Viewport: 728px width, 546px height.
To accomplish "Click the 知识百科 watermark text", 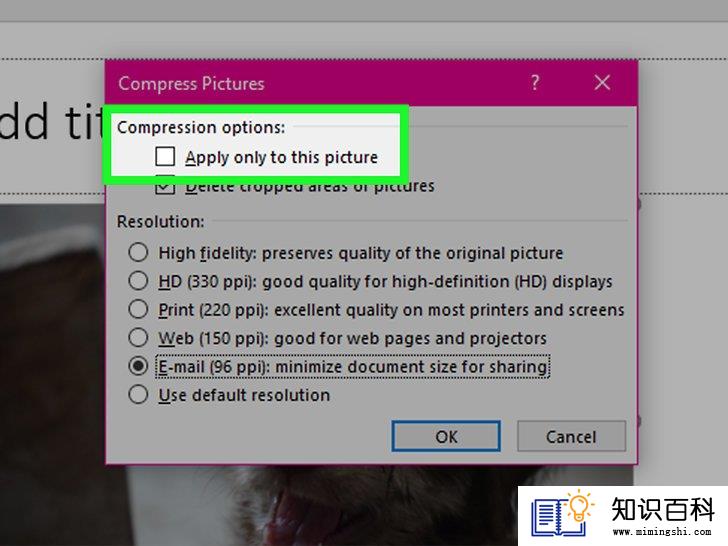I will point(663,509).
